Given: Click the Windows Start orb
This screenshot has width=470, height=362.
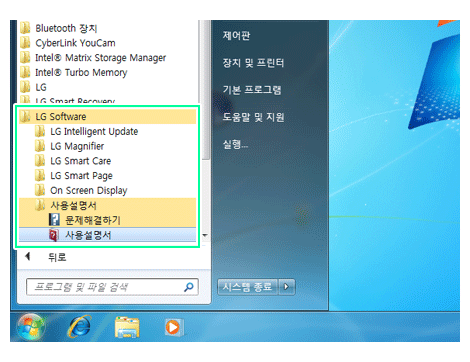Looking at the screenshot, I should point(31,326).
